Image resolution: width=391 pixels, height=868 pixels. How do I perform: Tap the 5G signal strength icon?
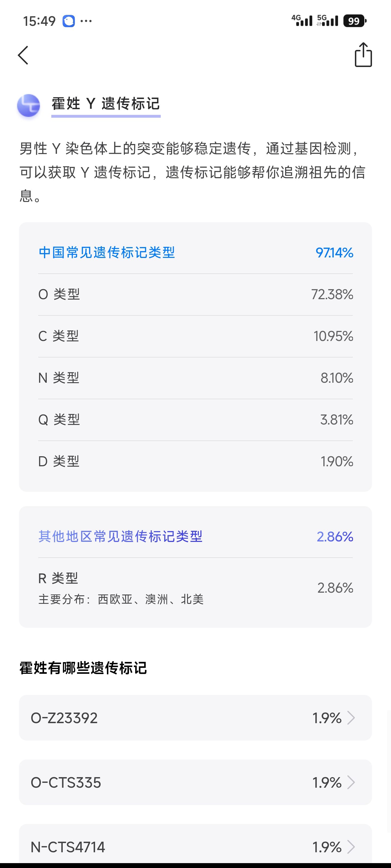coord(327,21)
